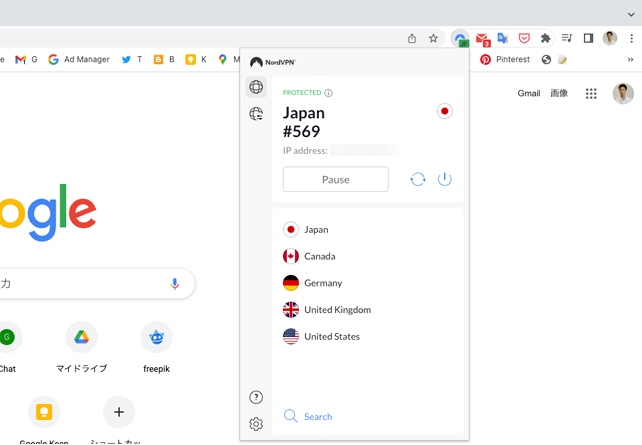The image size is (642, 445).
Task: Connect to United Kingdom in country list
Action: (327, 310)
